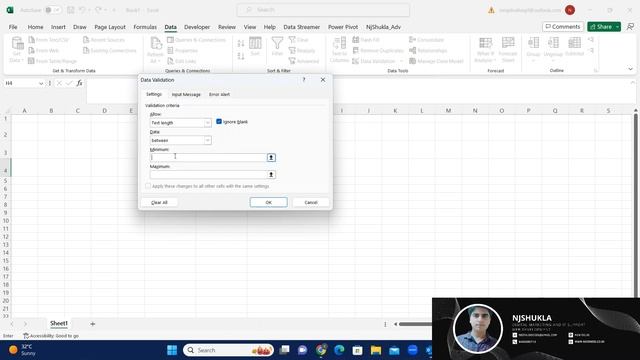Open File Explorer from the taskbar
Viewport: 640px width, 360px height.
click(x=376, y=350)
